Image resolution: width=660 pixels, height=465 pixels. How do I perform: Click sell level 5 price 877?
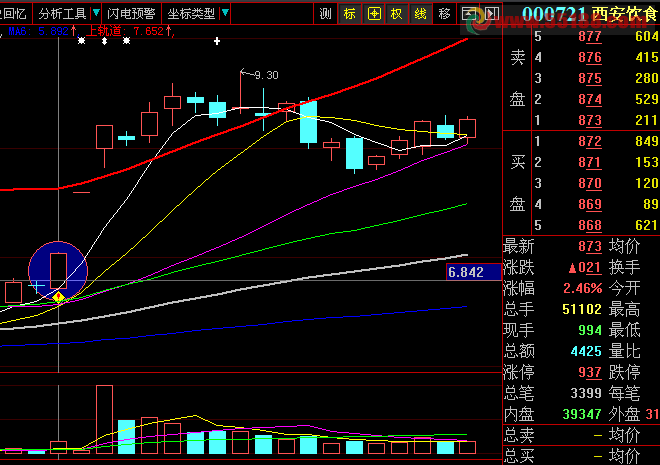590,37
